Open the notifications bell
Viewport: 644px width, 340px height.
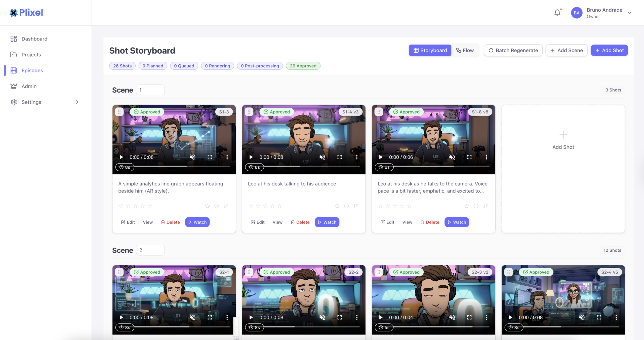point(557,13)
